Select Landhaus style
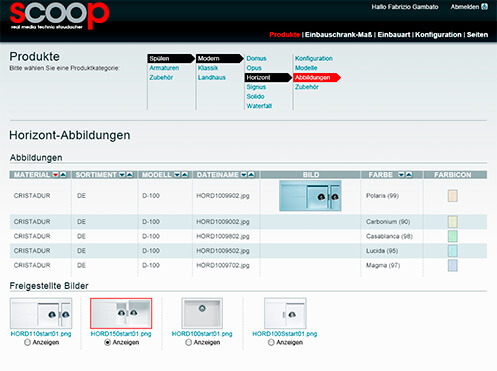The width and height of the screenshot is (497, 371). coord(212,77)
